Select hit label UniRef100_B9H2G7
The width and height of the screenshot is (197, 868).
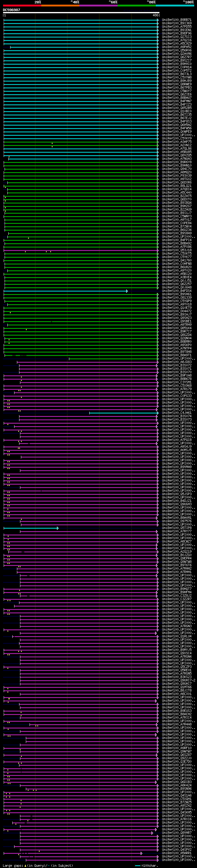pyautogui.click(x=177, y=206)
